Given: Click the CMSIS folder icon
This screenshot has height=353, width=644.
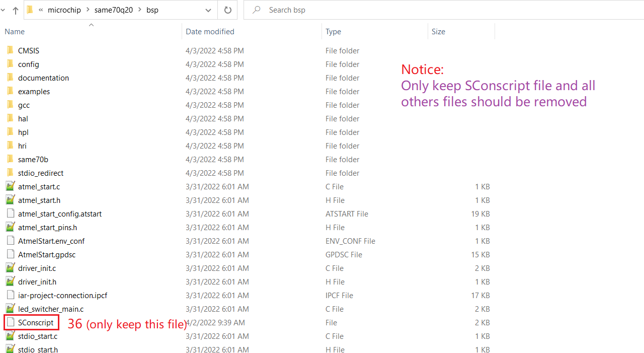Looking at the screenshot, I should click(x=10, y=50).
